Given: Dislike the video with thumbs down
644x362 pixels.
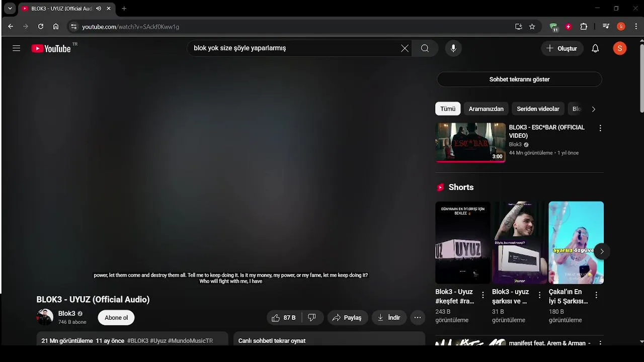Looking at the screenshot, I should pyautogui.click(x=312, y=318).
